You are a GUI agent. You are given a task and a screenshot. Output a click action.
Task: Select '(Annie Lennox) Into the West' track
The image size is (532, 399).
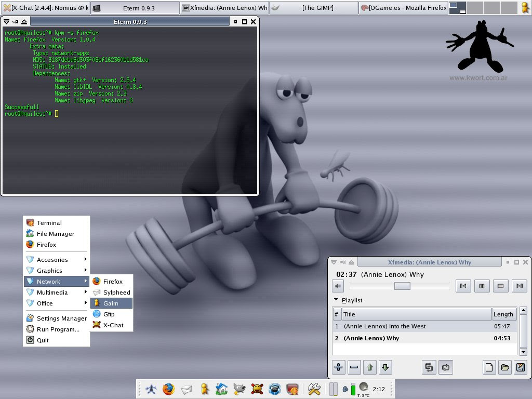(424, 326)
